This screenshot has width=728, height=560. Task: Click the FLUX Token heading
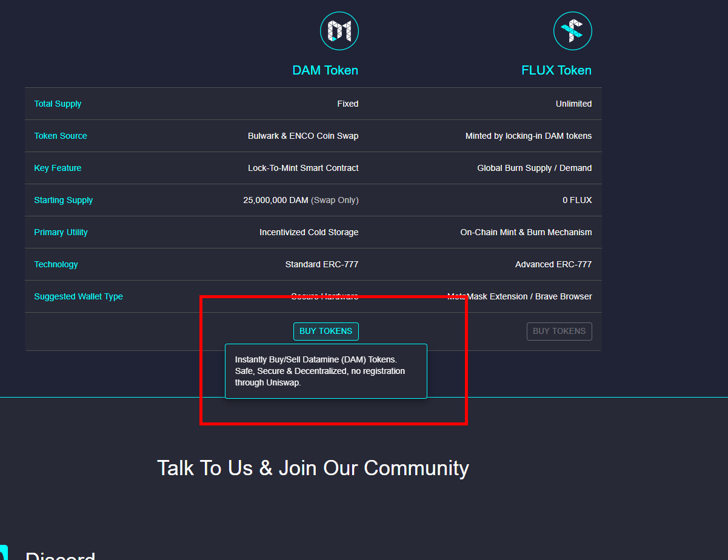(556, 70)
